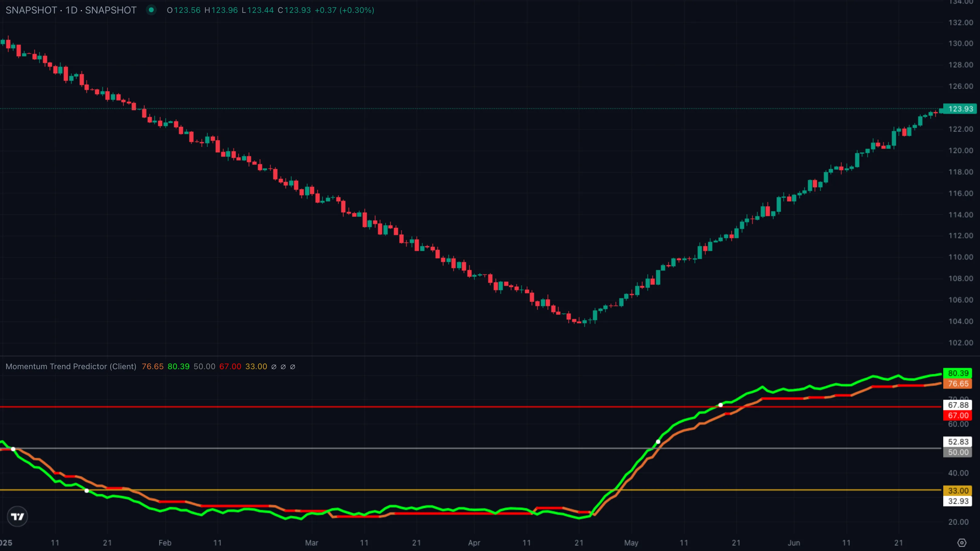Select the red 67.00 level label

(x=958, y=415)
